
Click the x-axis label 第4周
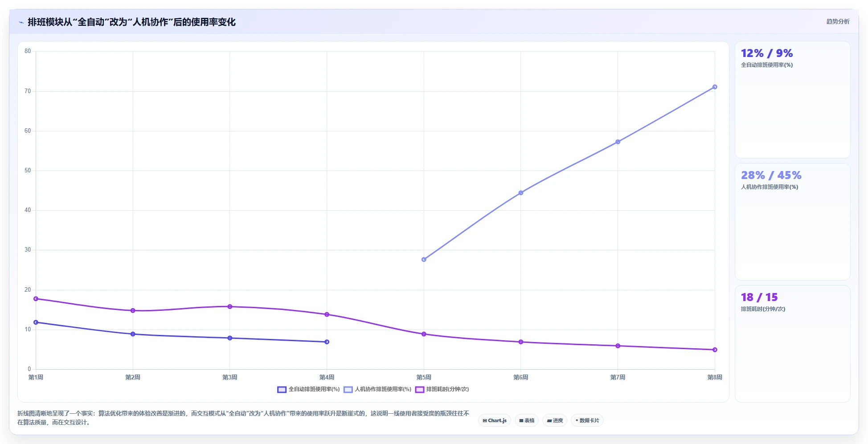click(x=327, y=377)
